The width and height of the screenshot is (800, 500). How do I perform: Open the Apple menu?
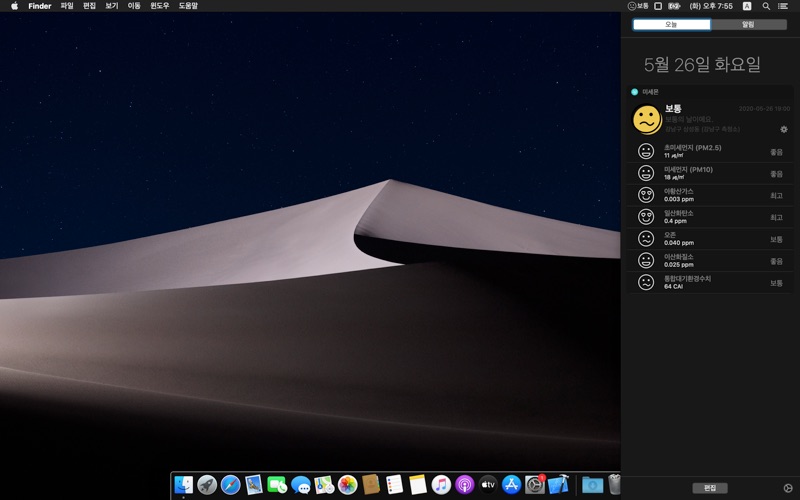pos(14,6)
